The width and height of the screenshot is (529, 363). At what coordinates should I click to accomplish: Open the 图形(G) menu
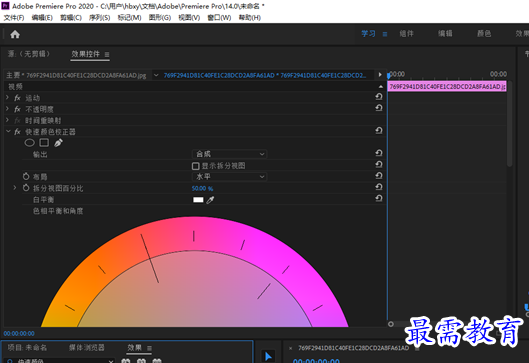click(160, 18)
